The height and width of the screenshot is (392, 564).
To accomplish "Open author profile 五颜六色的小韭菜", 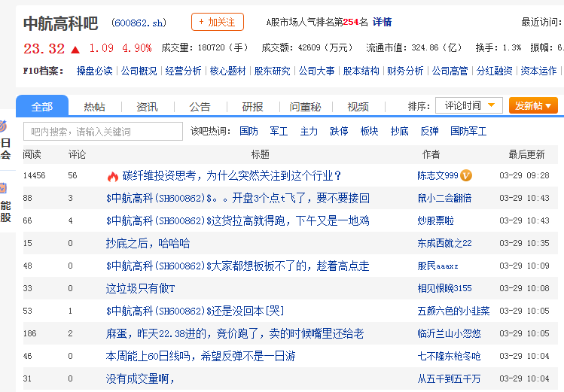I will (x=453, y=311).
